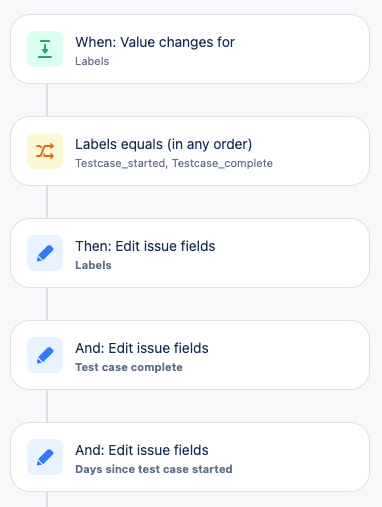
Task: Click the connector line below the last action
Action: (x=47, y=499)
